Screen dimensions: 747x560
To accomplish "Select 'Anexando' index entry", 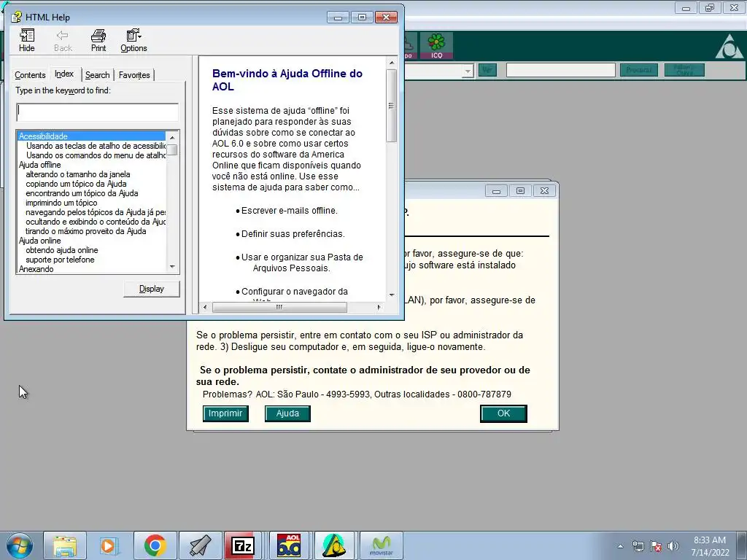I will [36, 269].
